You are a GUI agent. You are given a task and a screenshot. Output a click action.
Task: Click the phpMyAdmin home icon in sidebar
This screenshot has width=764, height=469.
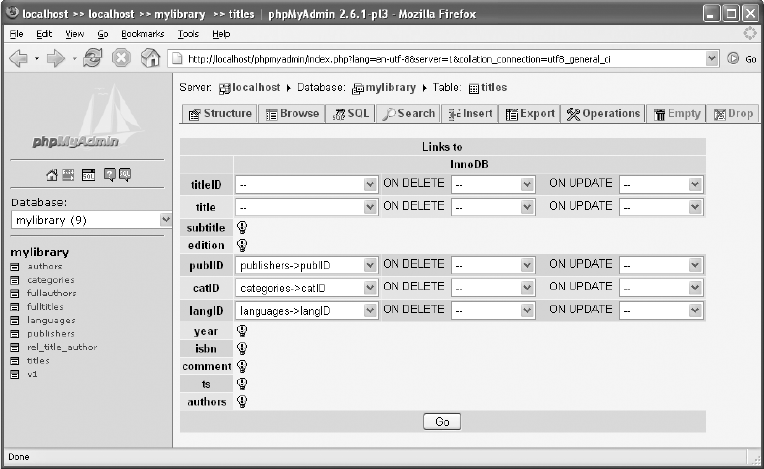click(x=52, y=175)
